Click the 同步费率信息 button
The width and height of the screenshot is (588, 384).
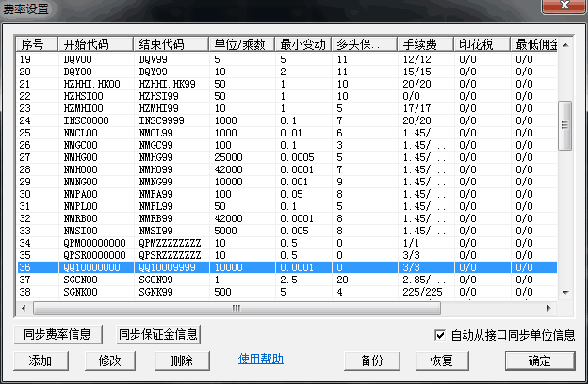(x=57, y=334)
